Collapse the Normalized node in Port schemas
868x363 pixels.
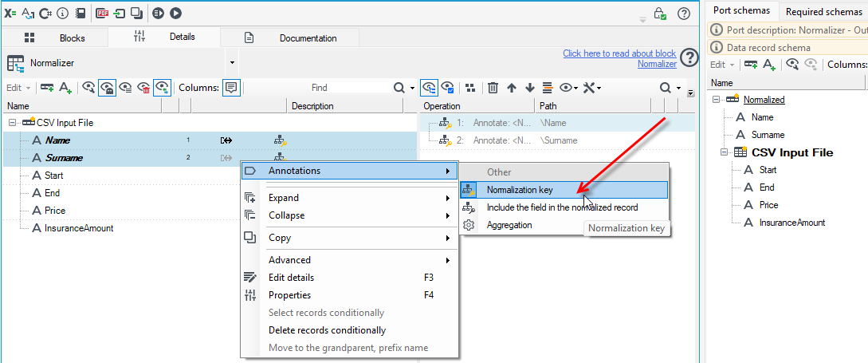(x=717, y=100)
